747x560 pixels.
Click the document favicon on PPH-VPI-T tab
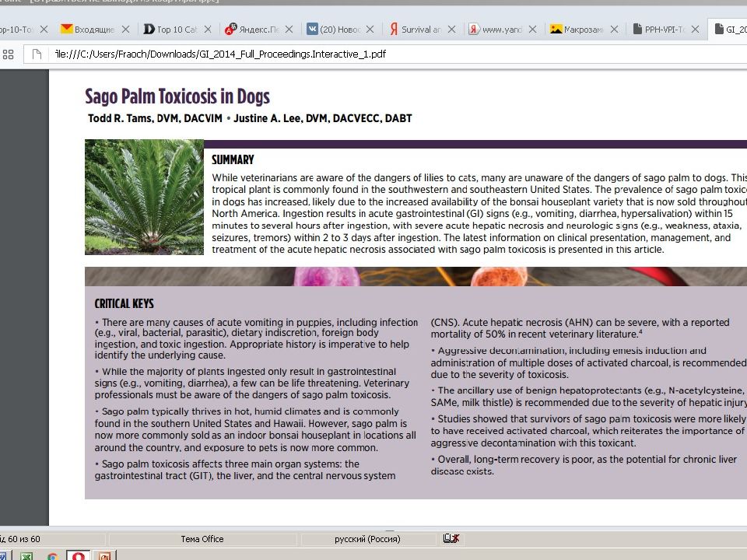(637, 29)
